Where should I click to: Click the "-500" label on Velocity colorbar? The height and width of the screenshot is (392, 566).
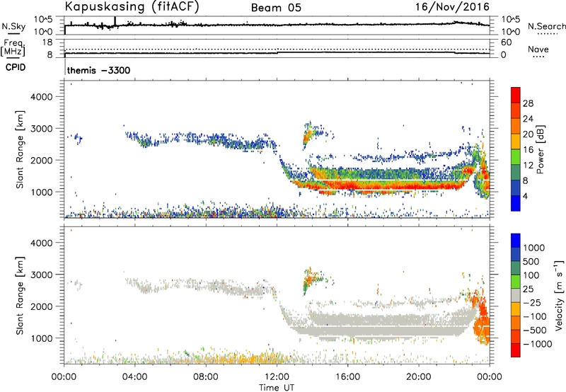[535, 330]
